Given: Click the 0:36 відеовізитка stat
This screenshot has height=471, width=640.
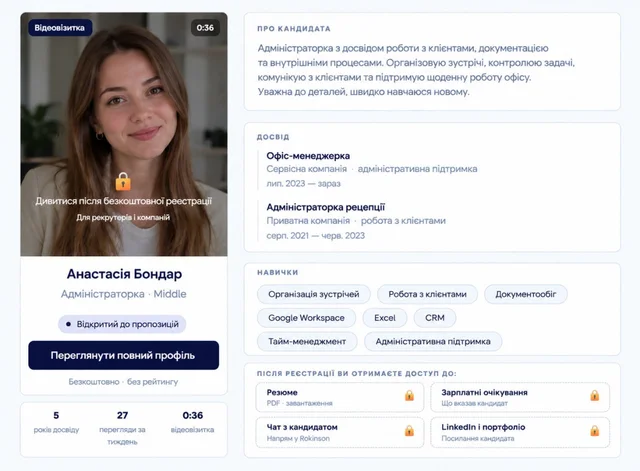Looking at the screenshot, I should tap(192, 422).
